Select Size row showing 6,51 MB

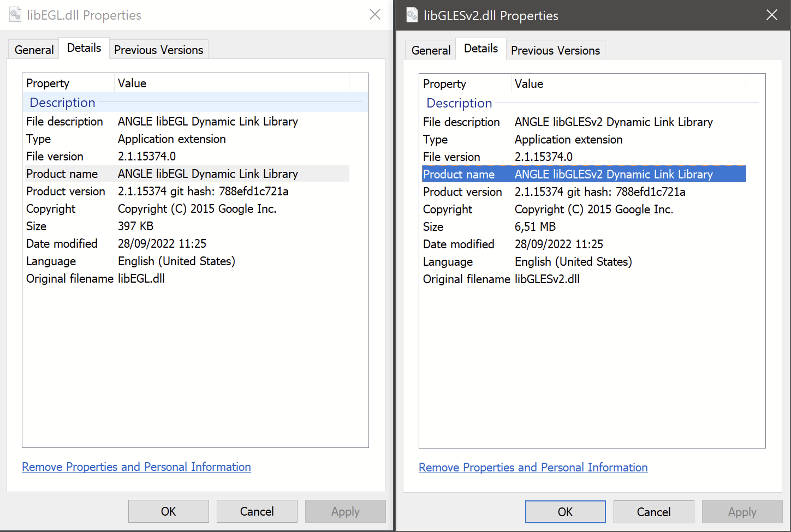tap(584, 226)
